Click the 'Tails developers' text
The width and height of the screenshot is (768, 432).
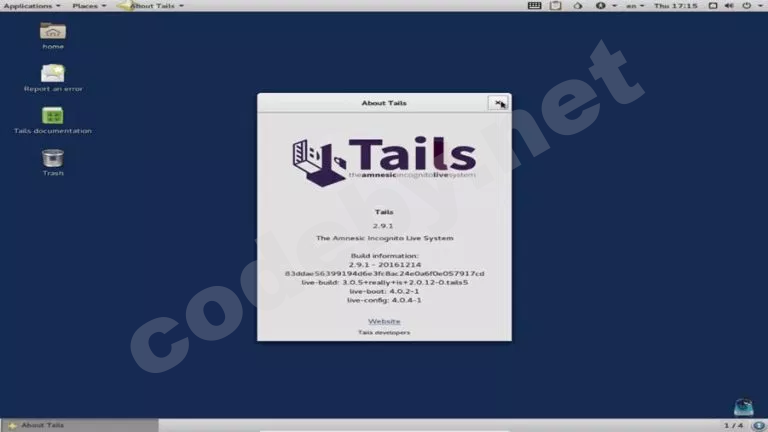click(x=384, y=332)
